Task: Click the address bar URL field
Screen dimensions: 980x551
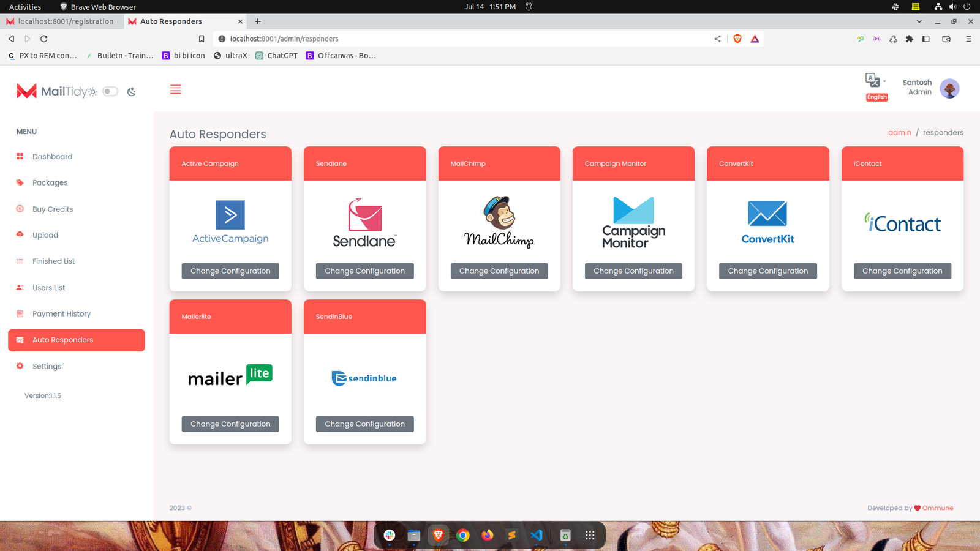Action: click(x=466, y=39)
